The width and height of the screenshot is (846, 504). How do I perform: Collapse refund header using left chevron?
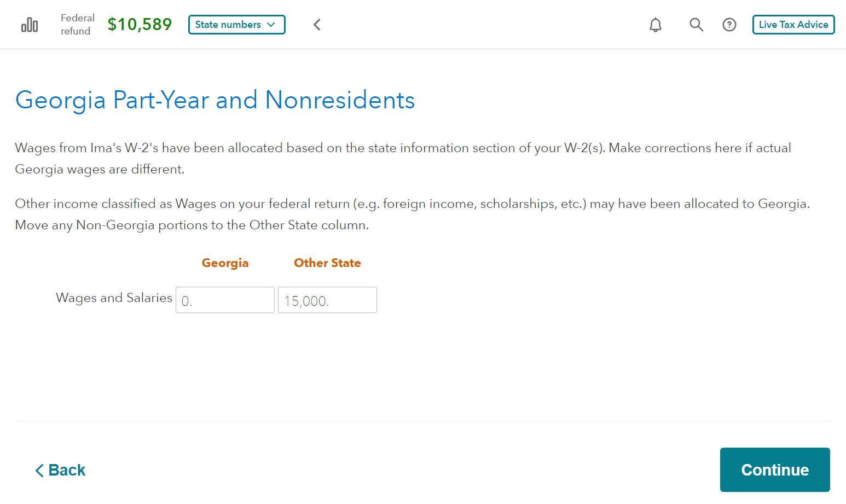coord(317,25)
